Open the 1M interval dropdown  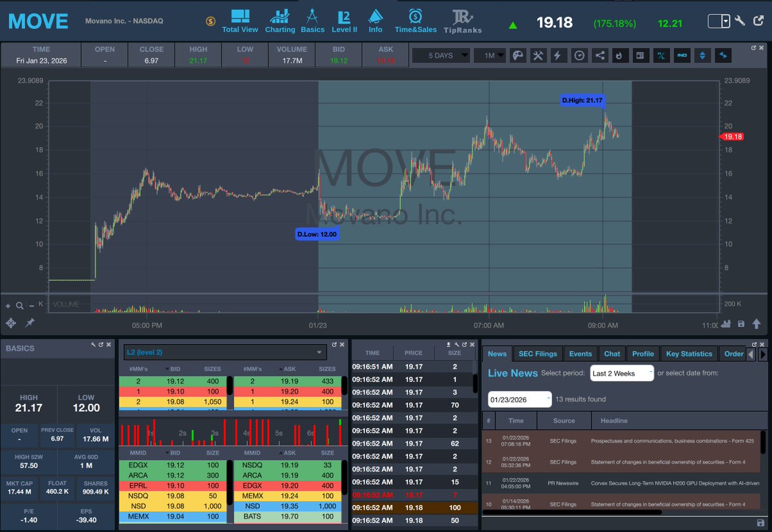coord(490,55)
